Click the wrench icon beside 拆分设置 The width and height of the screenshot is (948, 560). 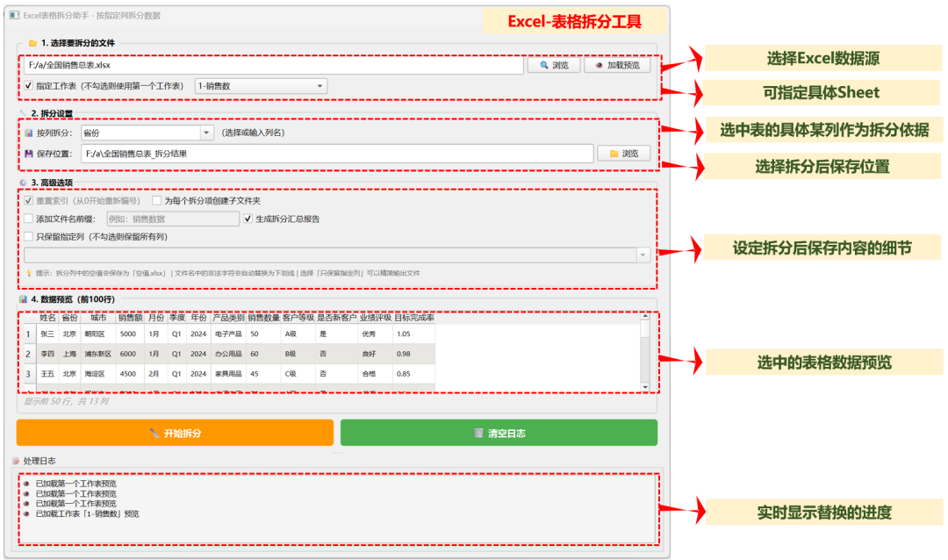point(23,114)
